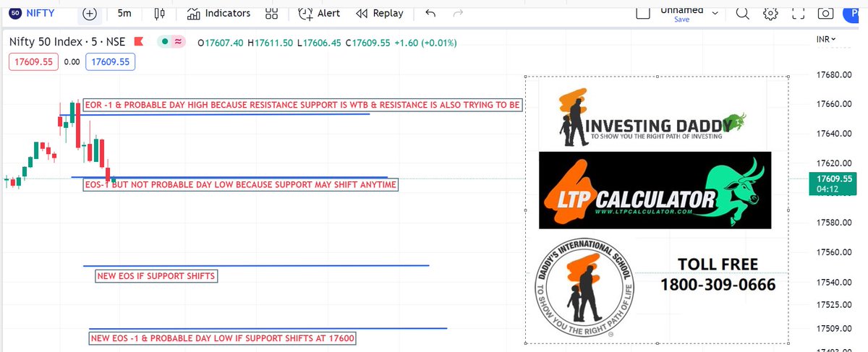Click the spread value 0.00

[x=72, y=62]
